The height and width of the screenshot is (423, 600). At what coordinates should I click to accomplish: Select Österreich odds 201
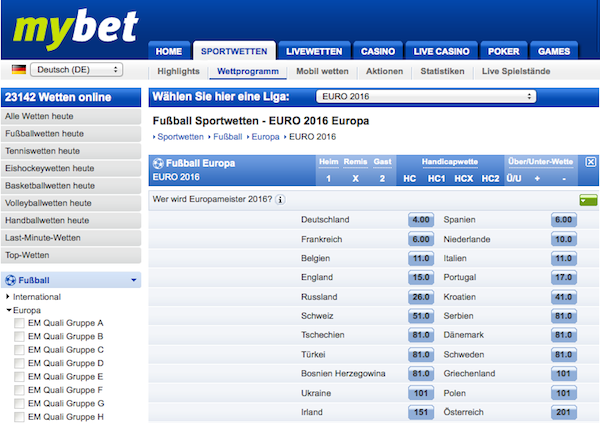coord(564,412)
